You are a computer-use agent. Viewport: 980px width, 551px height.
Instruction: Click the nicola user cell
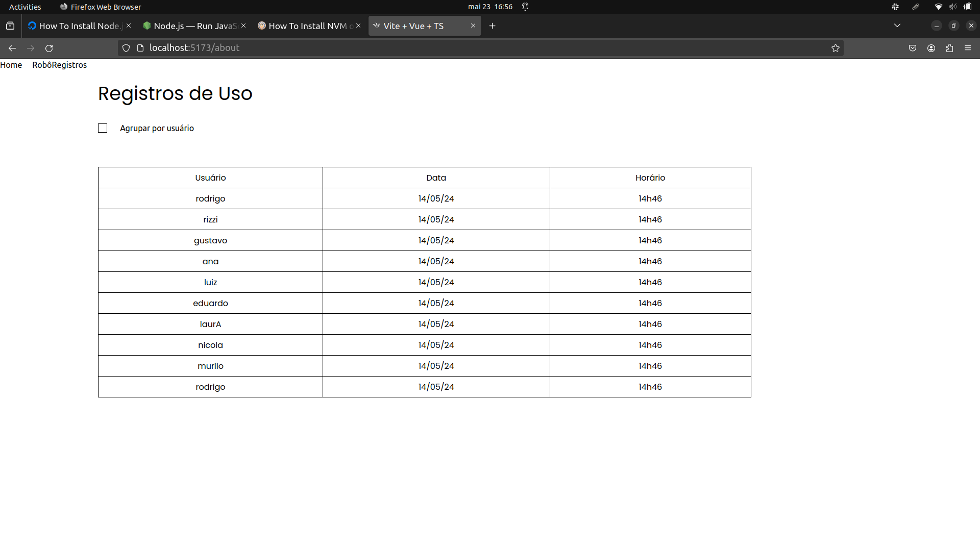[x=210, y=345]
